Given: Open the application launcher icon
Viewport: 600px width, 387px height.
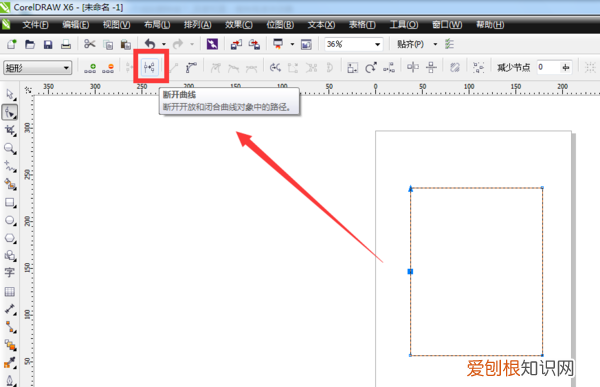Looking at the screenshot, I should point(278,44).
